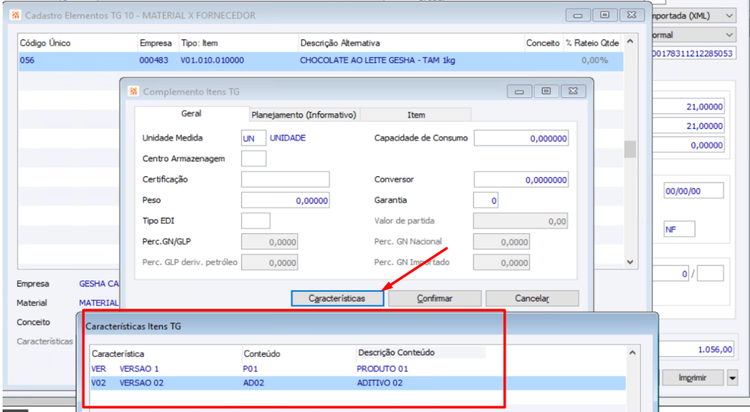This screenshot has height=412, width=750.
Task: Click the number key 00178311212285053
Action: pyautogui.click(x=693, y=54)
